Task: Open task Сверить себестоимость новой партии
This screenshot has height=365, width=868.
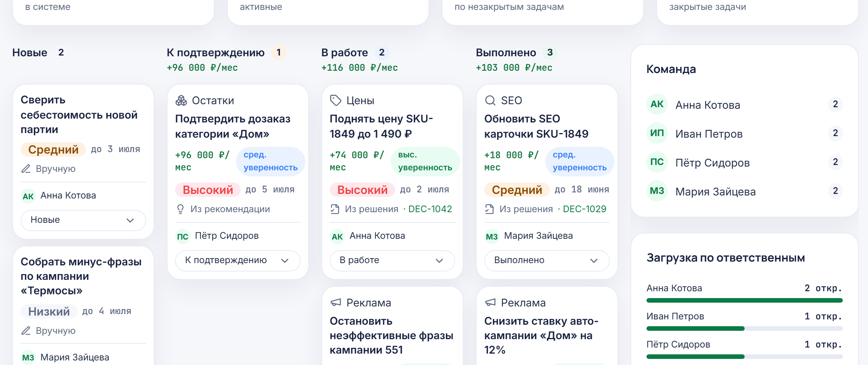Action: click(79, 115)
